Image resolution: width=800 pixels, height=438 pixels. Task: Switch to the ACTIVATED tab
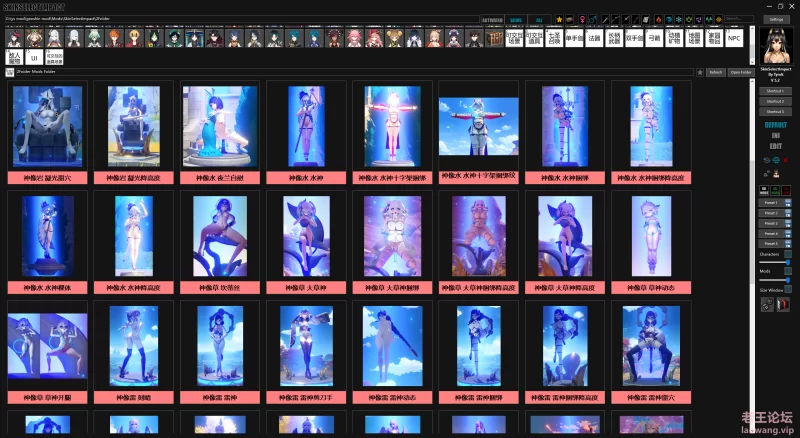492,20
